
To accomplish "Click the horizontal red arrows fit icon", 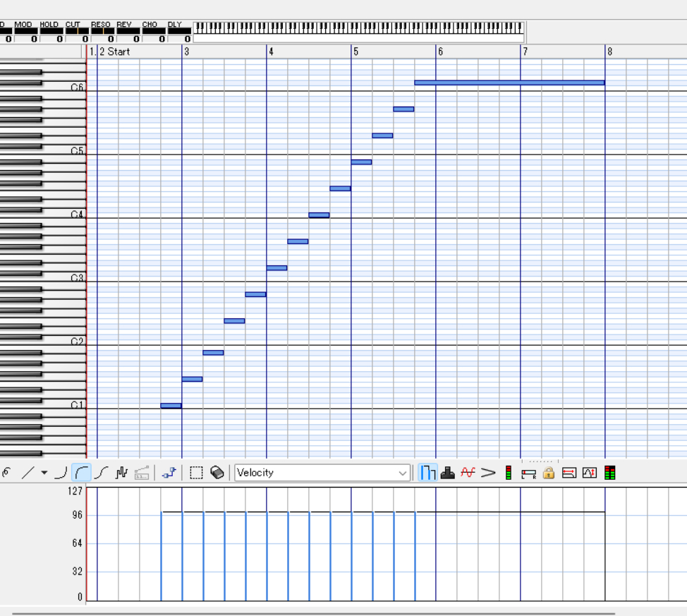I will [x=569, y=473].
